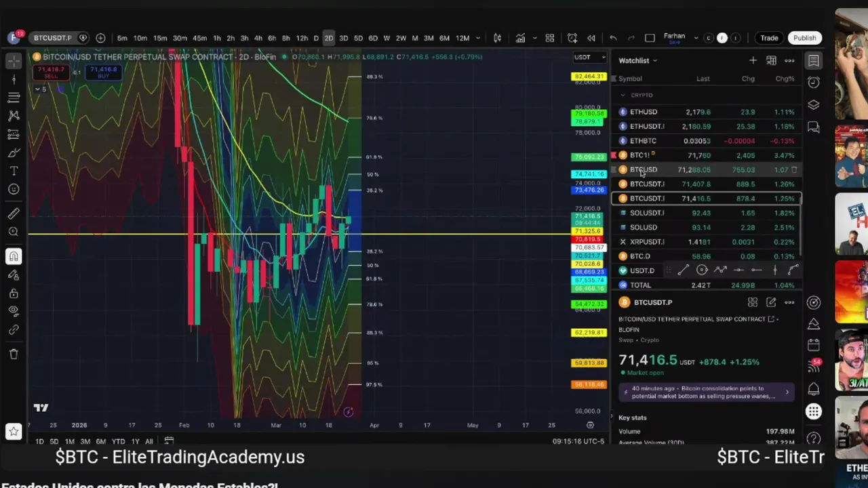The height and width of the screenshot is (488, 868).
Task: Select the YTD date range button
Action: [x=118, y=441]
